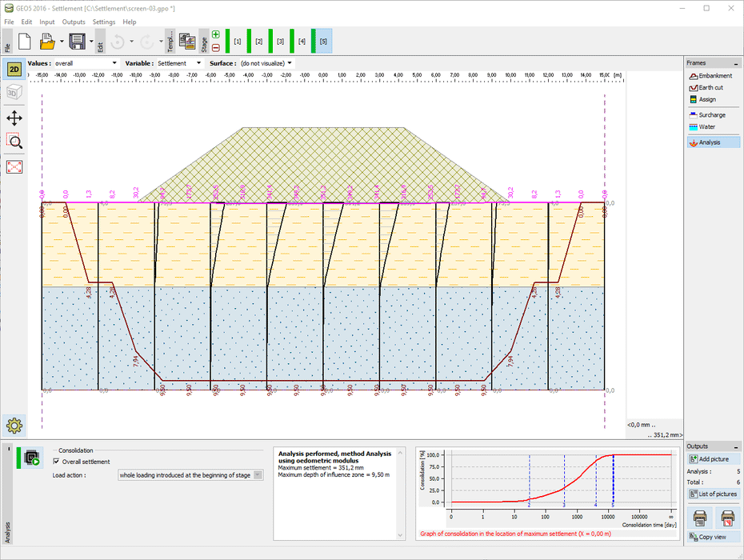744x560 pixels.
Task: Remove a stage with red minus icon
Action: [x=216, y=47]
